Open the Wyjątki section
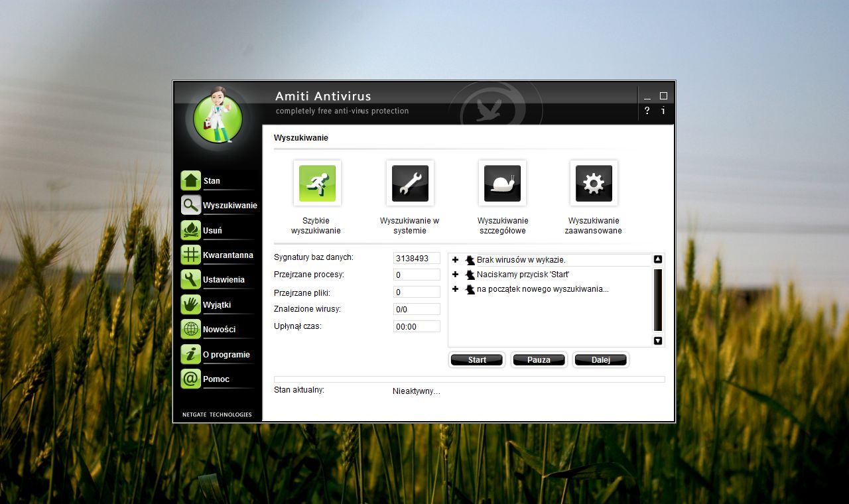849x504 pixels. coord(217,305)
